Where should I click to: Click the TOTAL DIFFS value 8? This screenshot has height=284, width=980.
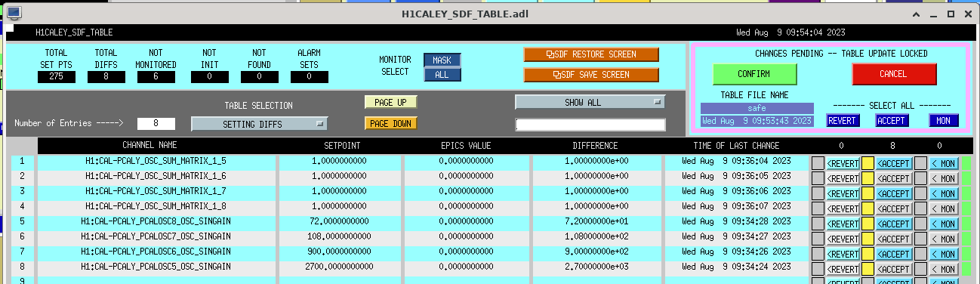[x=106, y=76]
